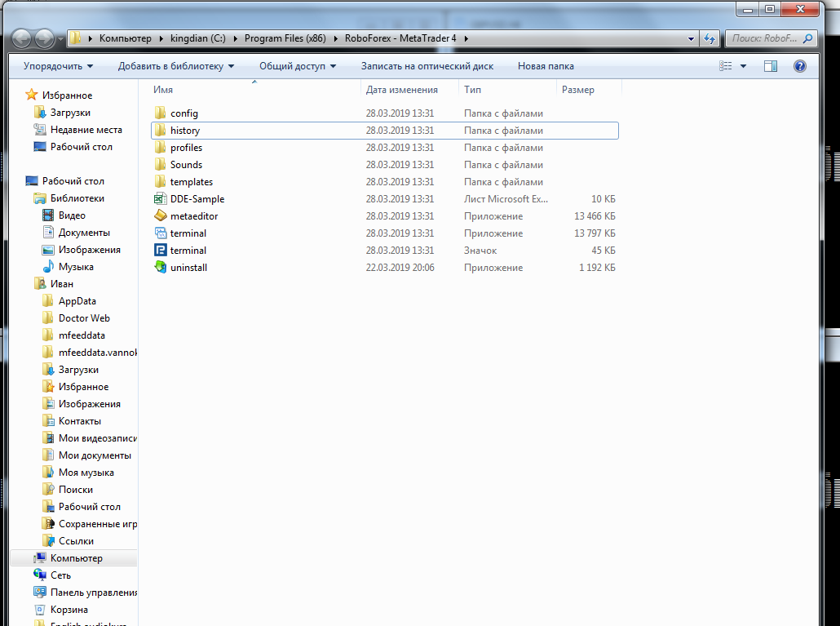Select the metaeditor application icon
This screenshot has width=840, height=626.
(x=160, y=216)
